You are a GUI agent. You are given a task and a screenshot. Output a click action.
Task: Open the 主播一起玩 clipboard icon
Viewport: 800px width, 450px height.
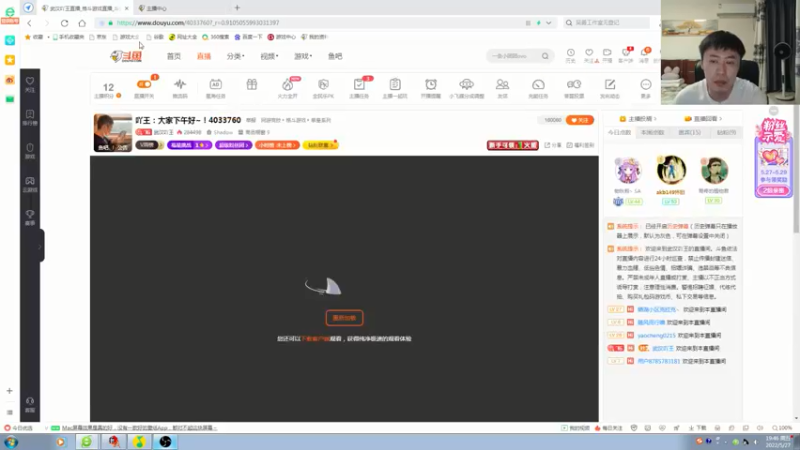click(395, 84)
